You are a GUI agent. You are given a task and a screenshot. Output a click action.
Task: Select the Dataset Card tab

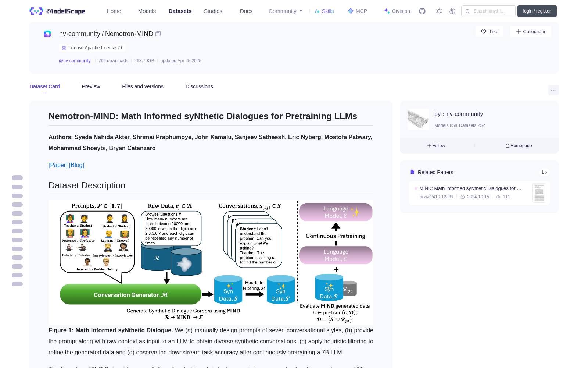coord(44,86)
